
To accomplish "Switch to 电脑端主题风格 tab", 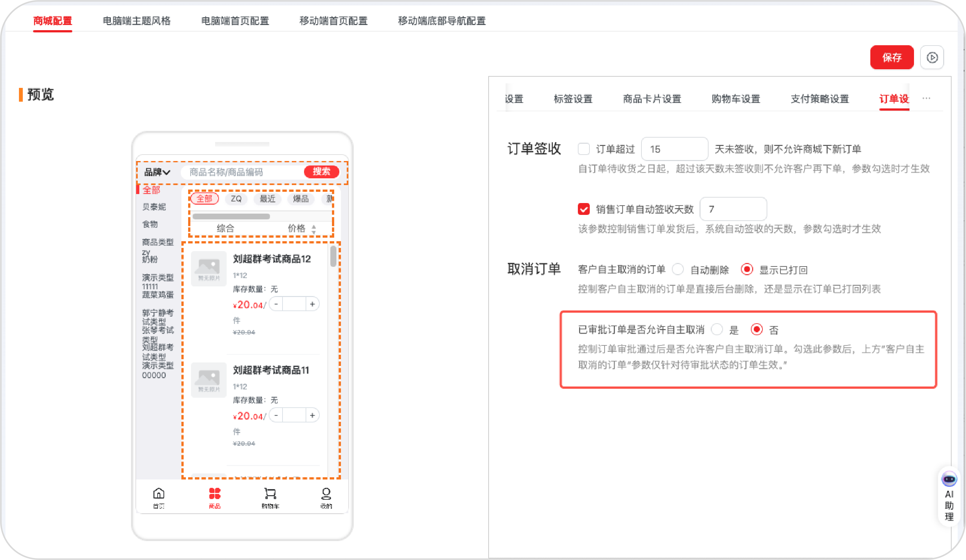I will pyautogui.click(x=137, y=21).
